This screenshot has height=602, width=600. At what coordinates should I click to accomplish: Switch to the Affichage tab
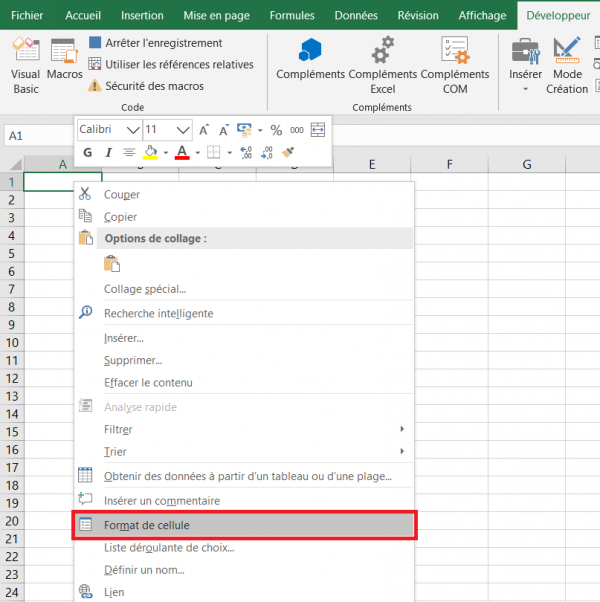coord(482,15)
